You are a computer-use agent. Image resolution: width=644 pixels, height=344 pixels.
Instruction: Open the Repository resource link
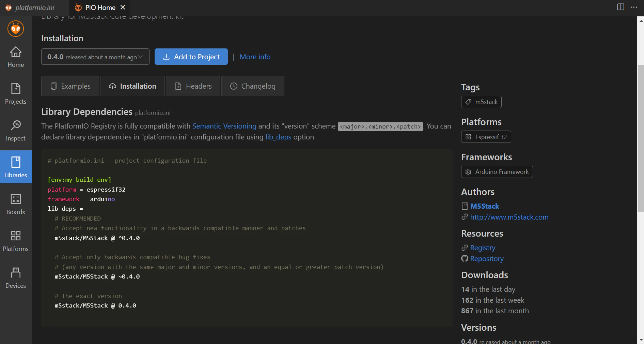487,259
